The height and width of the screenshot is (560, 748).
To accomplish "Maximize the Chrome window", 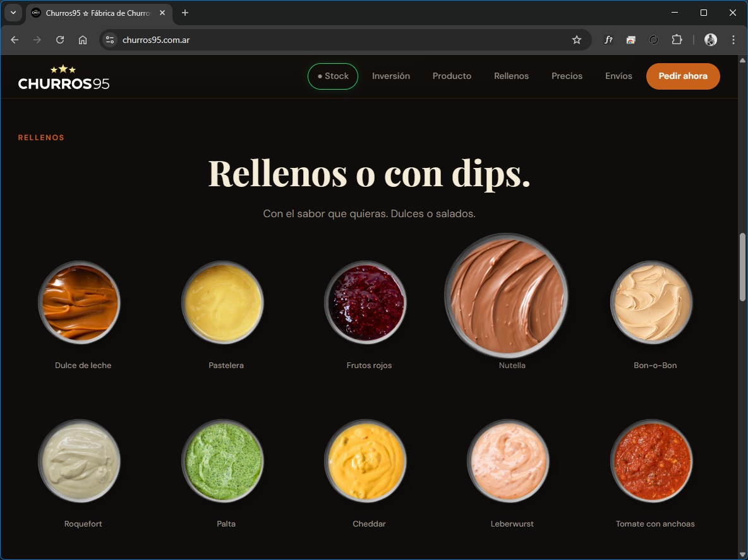I will (704, 13).
